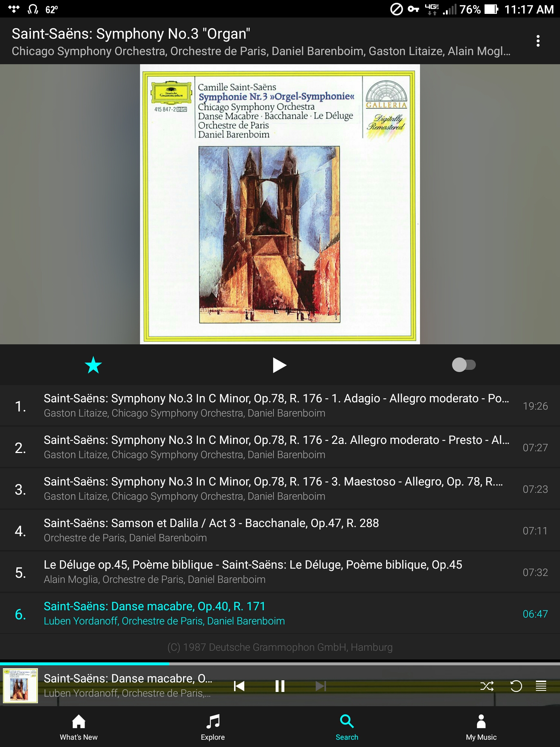Select track 6 Danse macabre
The image size is (560, 747).
(x=280, y=614)
